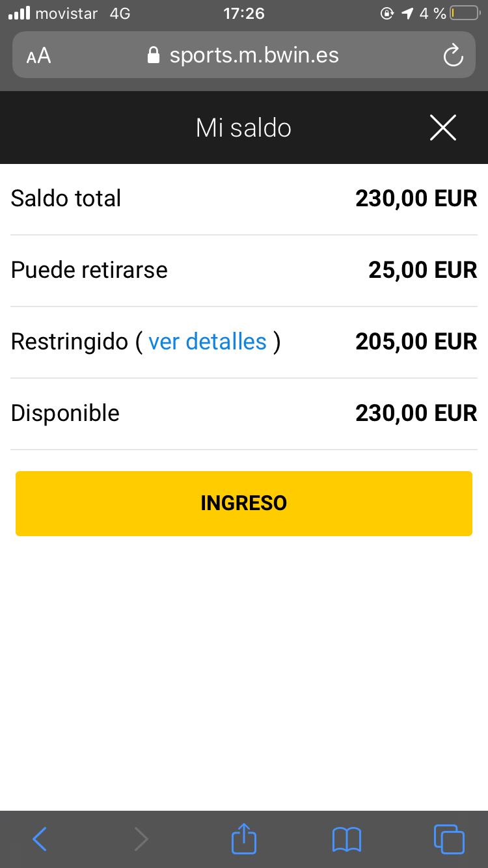Select the 25,00 EUR withdrawable amount
The width and height of the screenshot is (488, 868).
click(x=422, y=270)
